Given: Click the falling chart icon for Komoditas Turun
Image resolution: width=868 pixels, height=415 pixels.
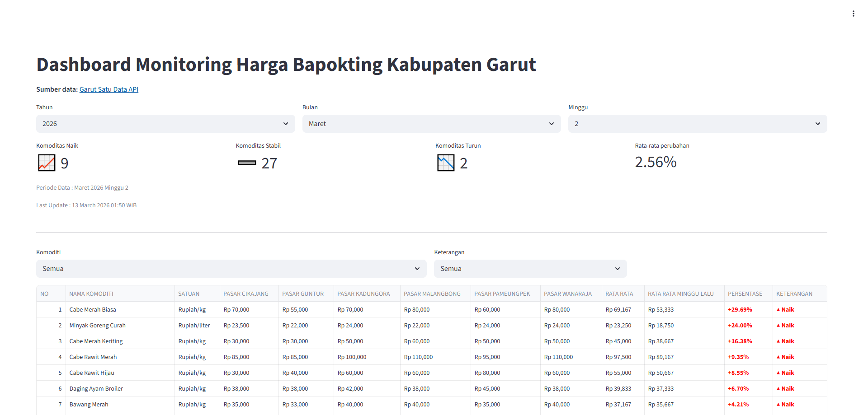Looking at the screenshot, I should (446, 163).
